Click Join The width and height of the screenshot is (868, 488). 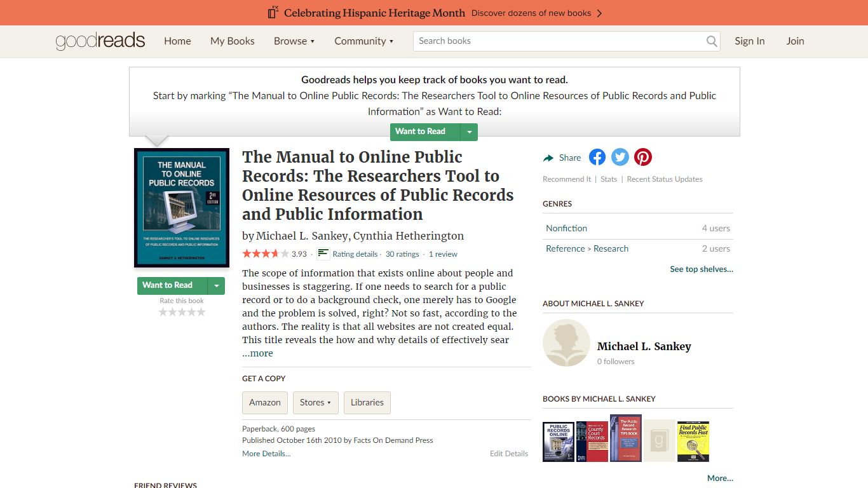click(x=795, y=41)
